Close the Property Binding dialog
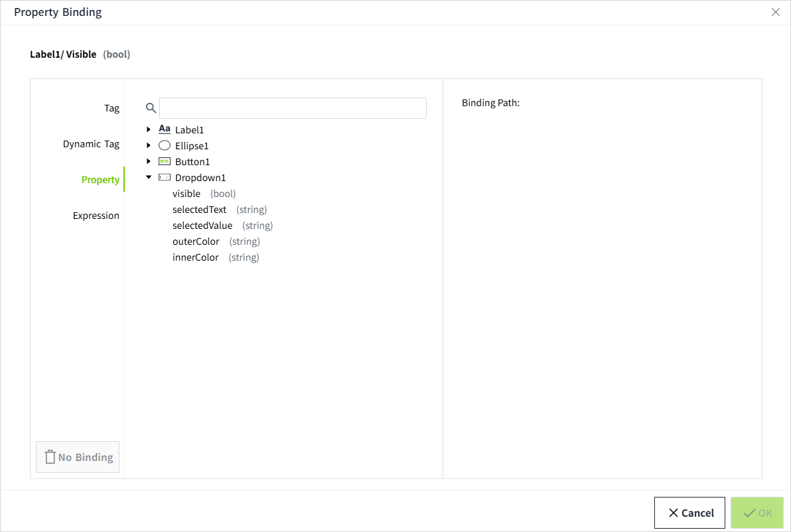791x532 pixels. (775, 12)
